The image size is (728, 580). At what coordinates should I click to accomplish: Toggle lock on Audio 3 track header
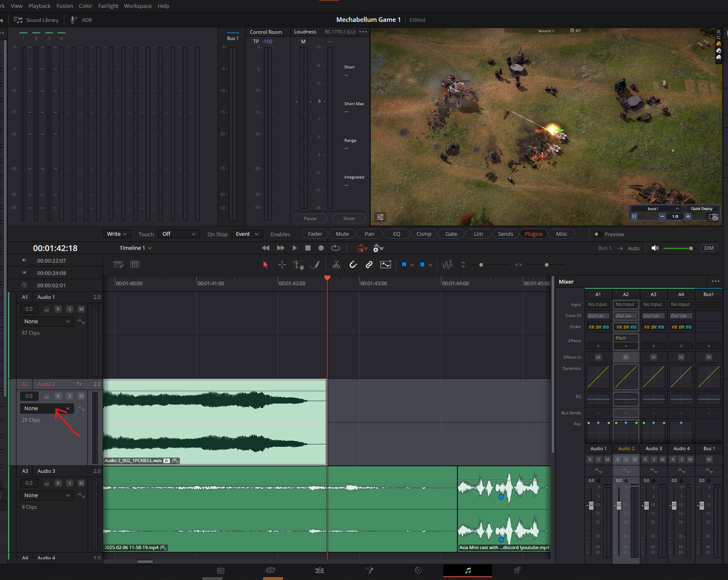tap(47, 483)
